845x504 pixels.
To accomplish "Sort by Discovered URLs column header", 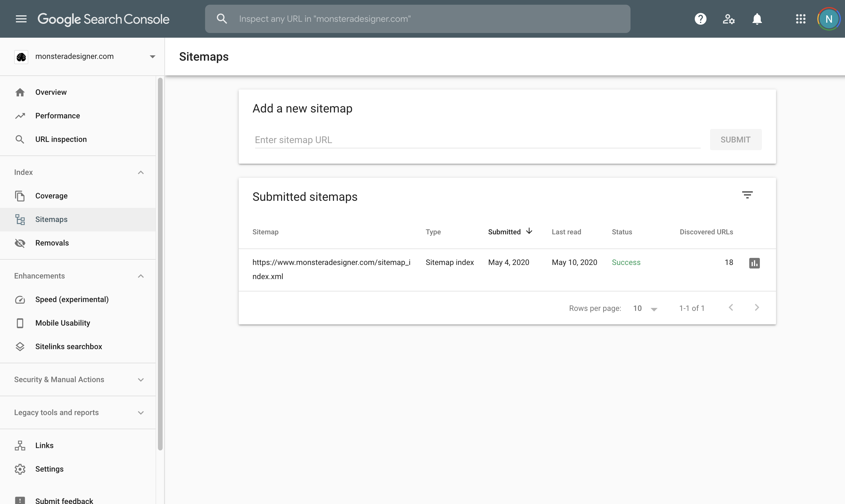I will point(706,232).
